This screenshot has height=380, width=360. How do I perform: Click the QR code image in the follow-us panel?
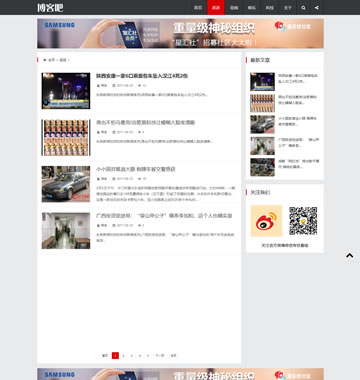coord(303,221)
